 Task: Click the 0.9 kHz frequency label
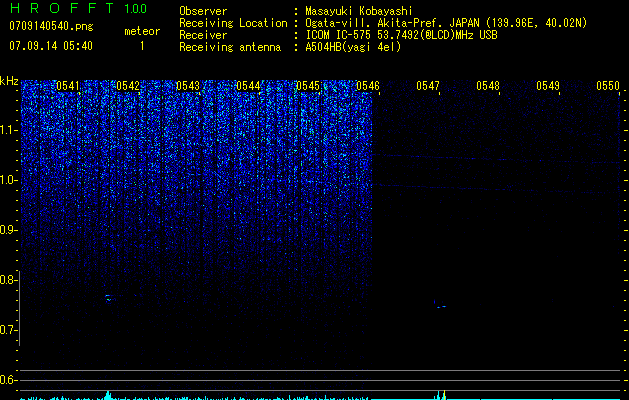(9, 230)
